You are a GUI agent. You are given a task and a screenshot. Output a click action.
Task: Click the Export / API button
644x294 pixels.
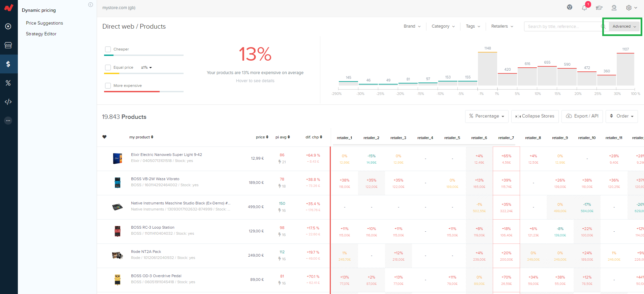[582, 116]
